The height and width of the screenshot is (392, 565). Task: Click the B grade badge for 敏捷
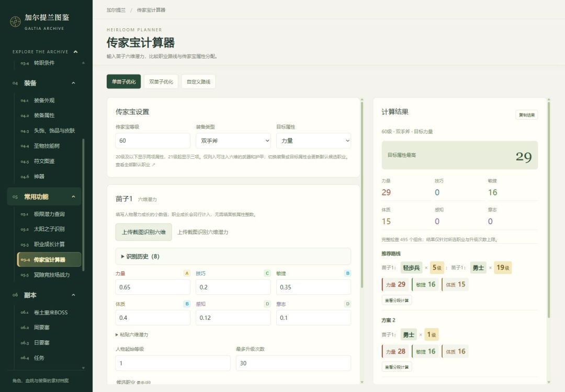click(347, 273)
